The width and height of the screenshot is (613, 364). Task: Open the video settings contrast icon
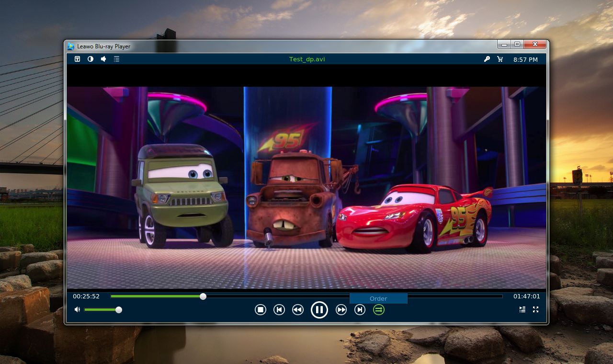click(91, 59)
